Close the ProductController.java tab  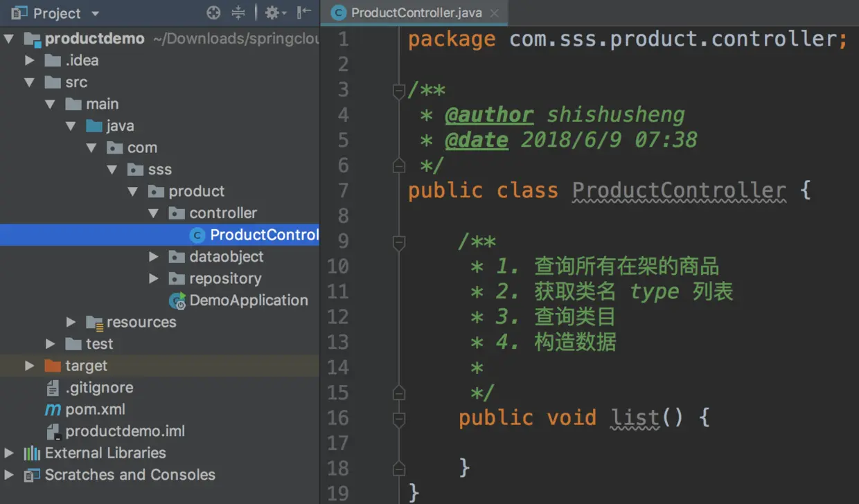pos(495,13)
